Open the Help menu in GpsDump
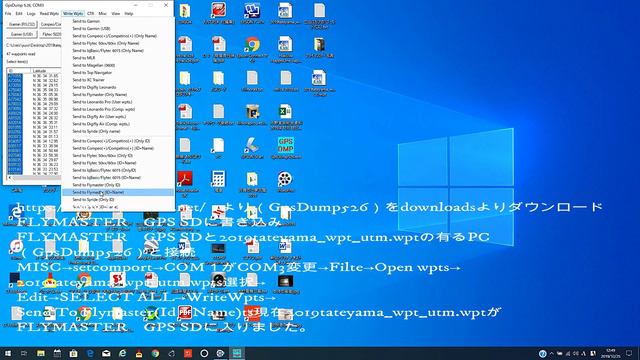The height and width of the screenshot is (360, 640). pos(129,13)
